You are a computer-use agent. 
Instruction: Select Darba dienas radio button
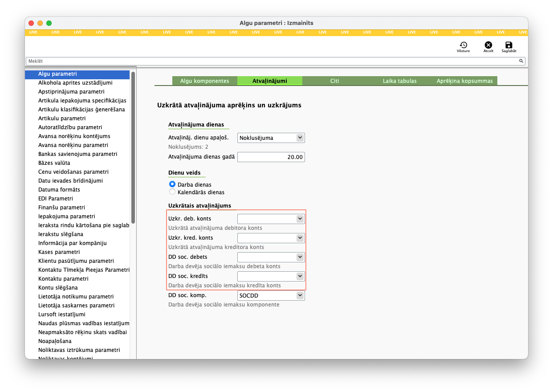tap(172, 184)
